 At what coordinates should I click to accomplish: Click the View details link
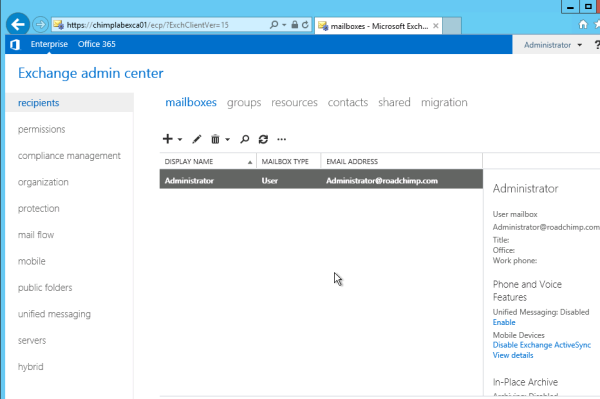[x=513, y=355]
